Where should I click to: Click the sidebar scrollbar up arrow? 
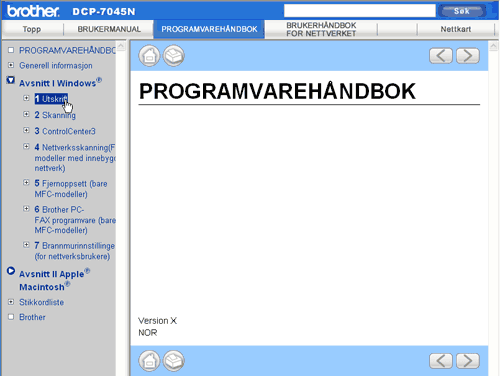pyautogui.click(x=121, y=46)
